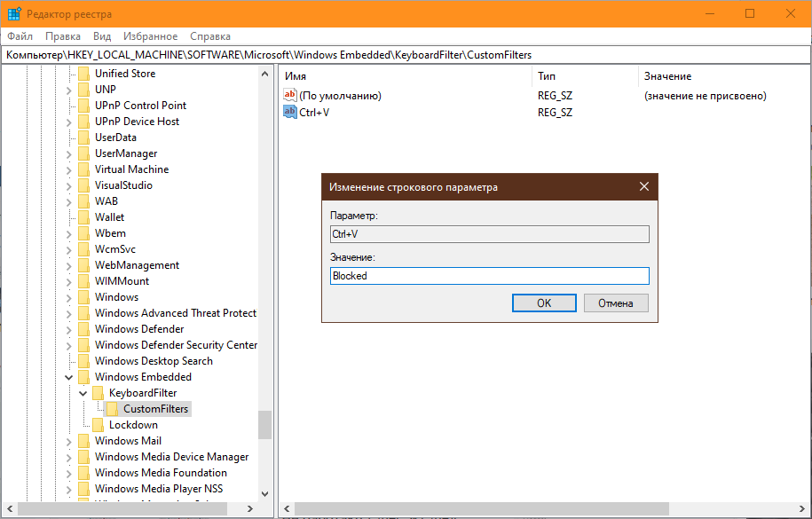Open the Вид menu
This screenshot has width=812, height=519.
click(102, 36)
